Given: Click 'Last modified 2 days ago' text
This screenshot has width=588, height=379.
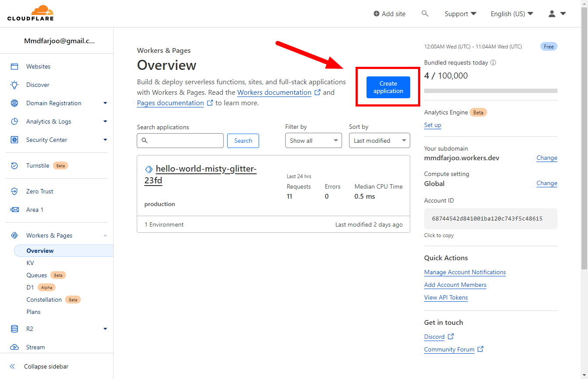Looking at the screenshot, I should [x=369, y=224].
